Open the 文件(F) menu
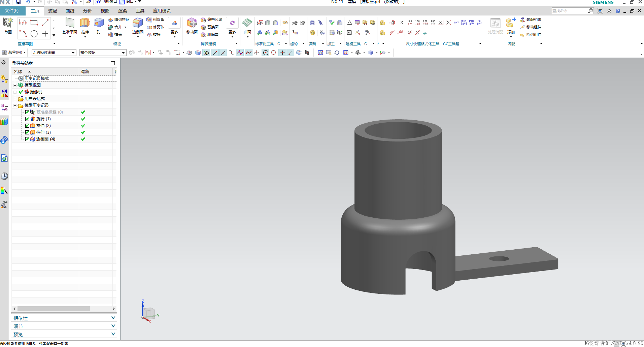 11,11
